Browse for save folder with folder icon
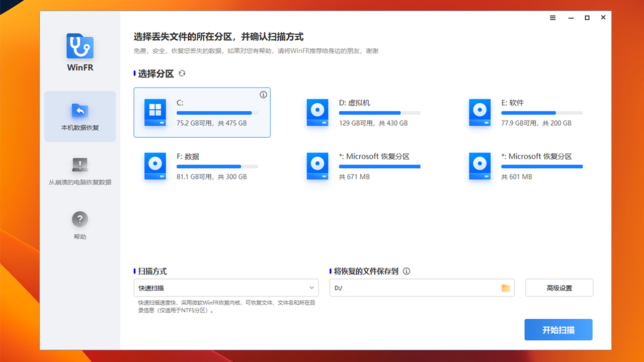Image resolution: width=644 pixels, height=362 pixels. [x=506, y=288]
